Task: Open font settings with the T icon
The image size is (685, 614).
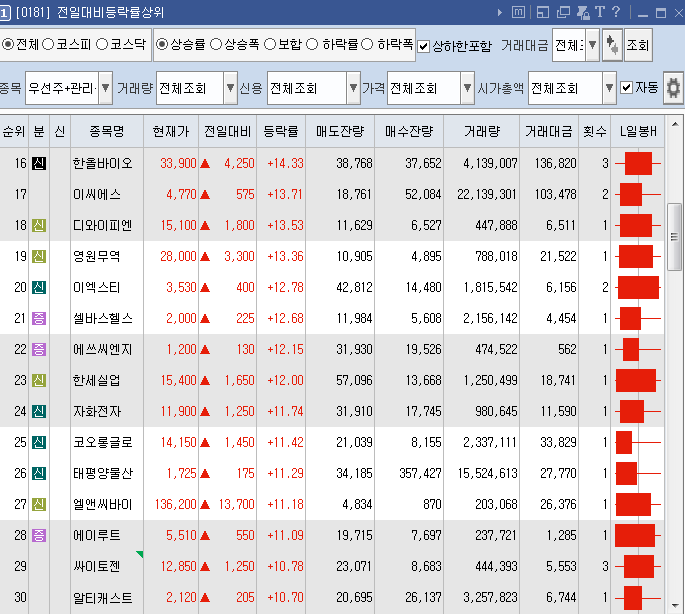Action: [x=600, y=12]
